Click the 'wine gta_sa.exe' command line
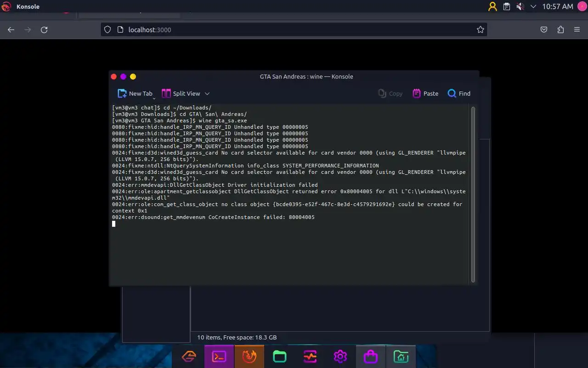The image size is (588, 368). 180,121
